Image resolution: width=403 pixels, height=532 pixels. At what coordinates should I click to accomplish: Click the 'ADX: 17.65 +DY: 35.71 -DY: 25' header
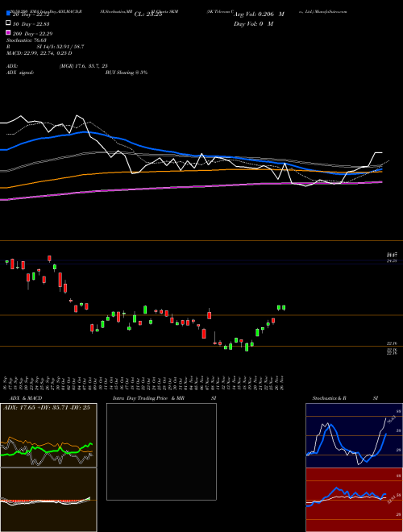click(47, 408)
